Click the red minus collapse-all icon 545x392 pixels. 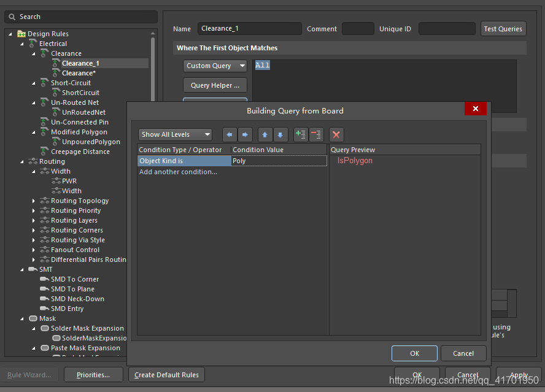click(x=316, y=135)
